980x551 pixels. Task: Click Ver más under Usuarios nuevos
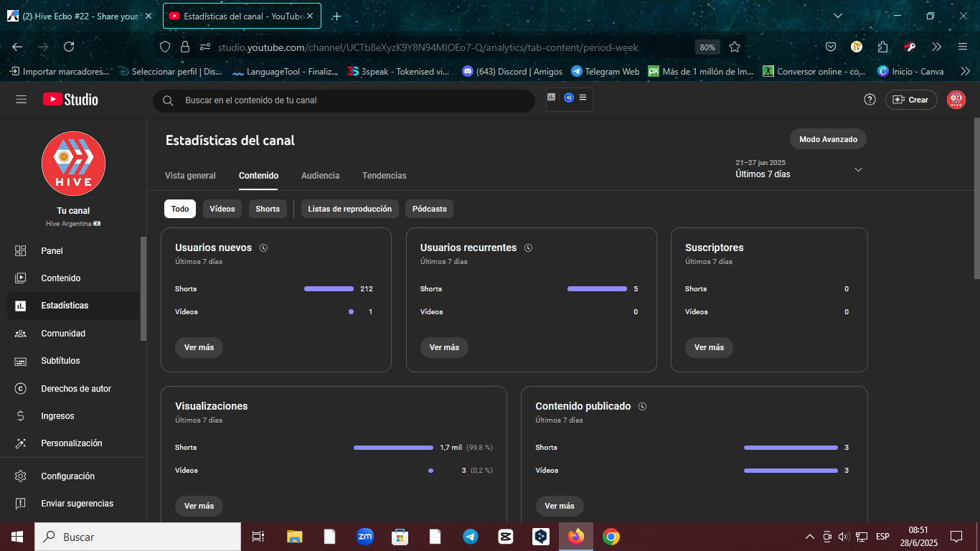click(x=199, y=347)
